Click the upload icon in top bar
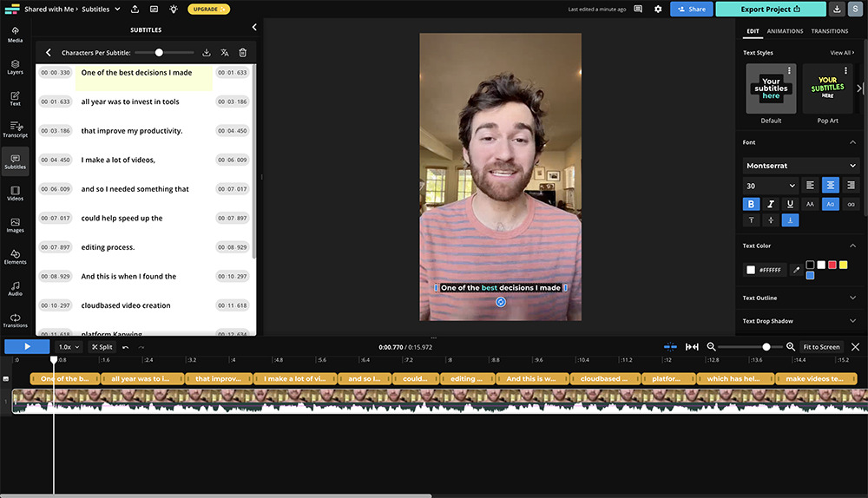Screen dimensions: 868x498 [x=135, y=9]
